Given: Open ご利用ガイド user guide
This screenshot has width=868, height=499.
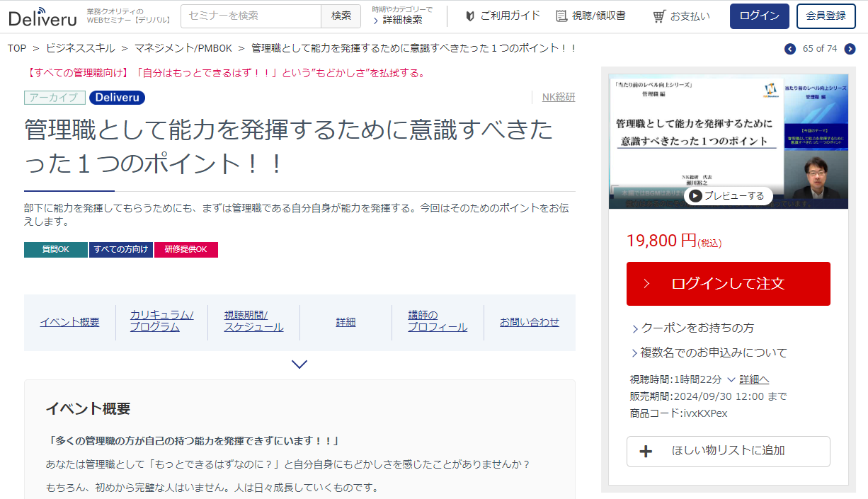Looking at the screenshot, I should [503, 16].
